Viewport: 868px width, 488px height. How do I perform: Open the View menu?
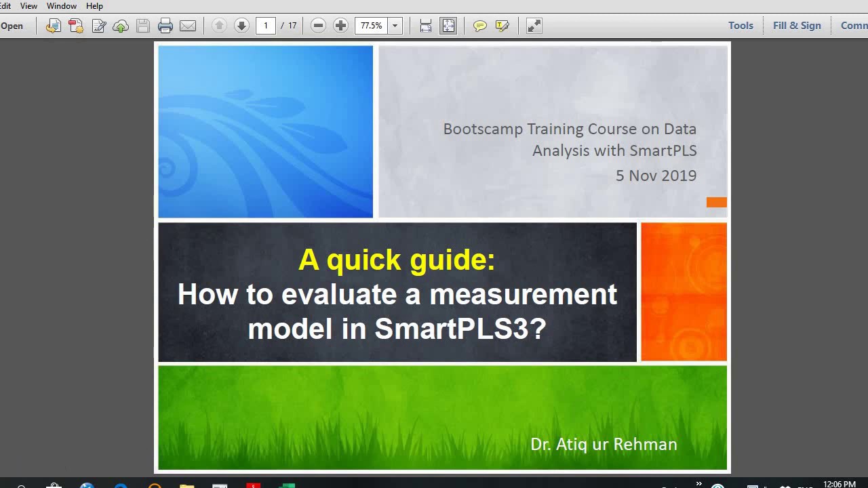point(28,5)
